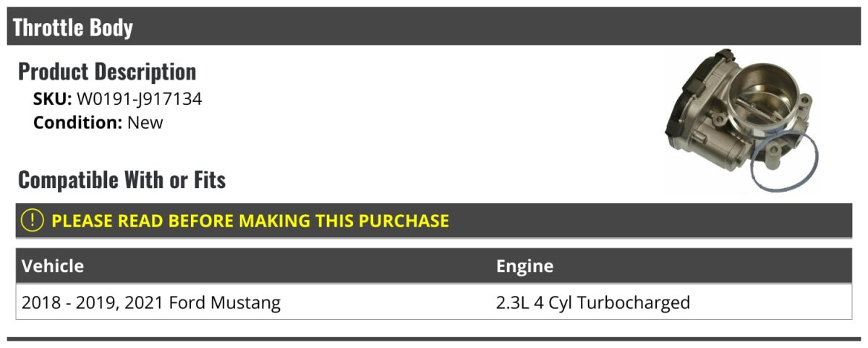The image size is (868, 348).
Task: Click the SKU label
Action: [52, 99]
